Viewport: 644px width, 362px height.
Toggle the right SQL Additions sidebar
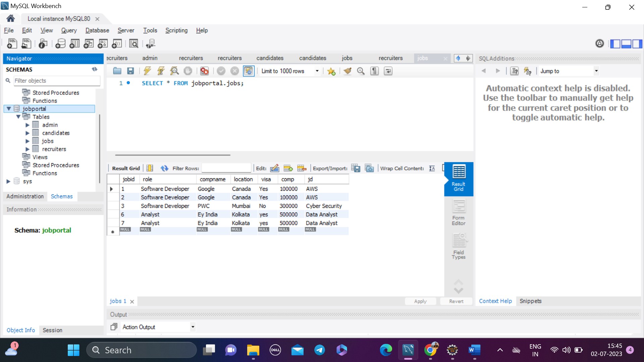coord(637,44)
